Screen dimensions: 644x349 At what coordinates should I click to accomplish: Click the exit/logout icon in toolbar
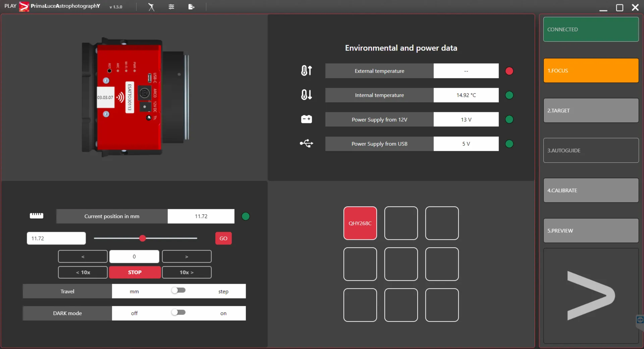191,7
